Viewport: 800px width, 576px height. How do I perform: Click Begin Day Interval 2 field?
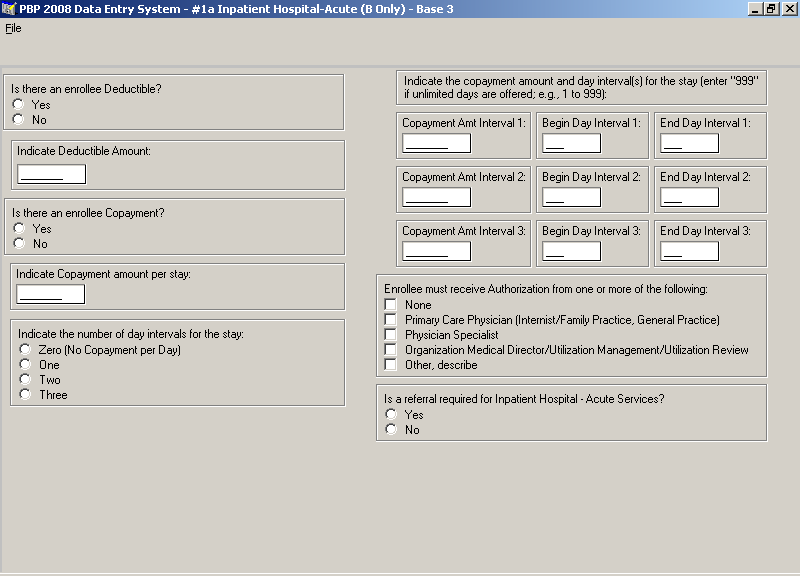(571, 197)
